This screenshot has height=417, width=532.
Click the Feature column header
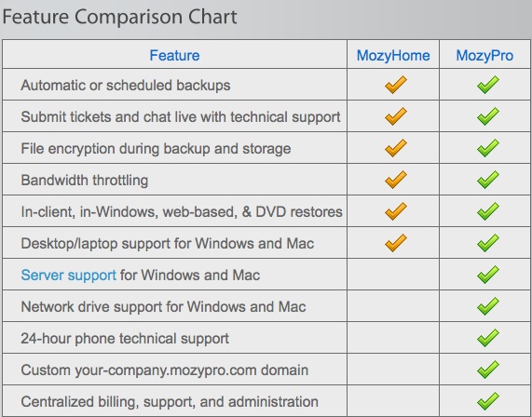tap(174, 55)
